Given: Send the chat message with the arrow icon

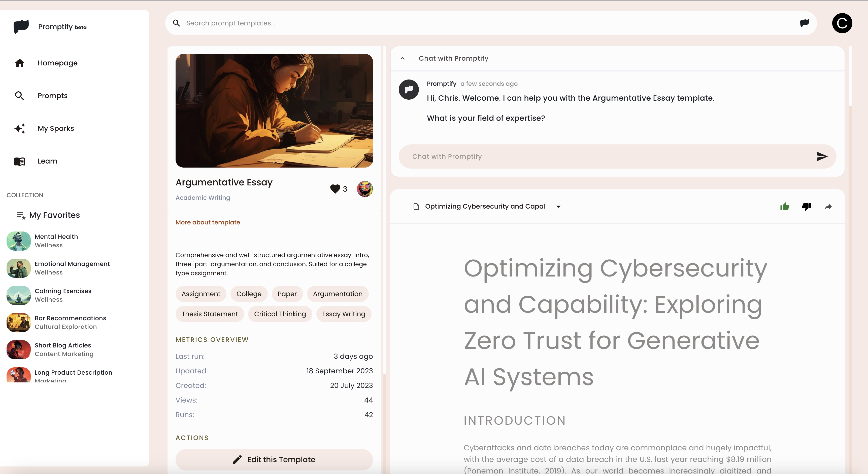Looking at the screenshot, I should point(822,156).
